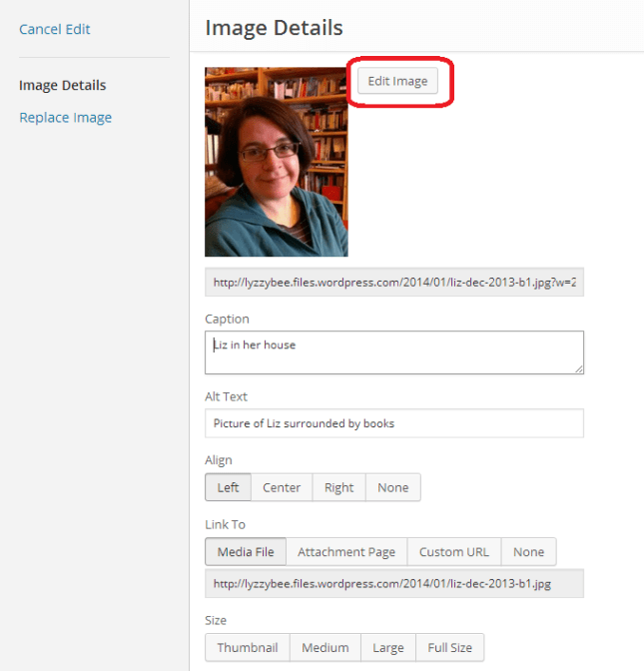Click the Link To URL field
The image size is (644, 671).
393,583
